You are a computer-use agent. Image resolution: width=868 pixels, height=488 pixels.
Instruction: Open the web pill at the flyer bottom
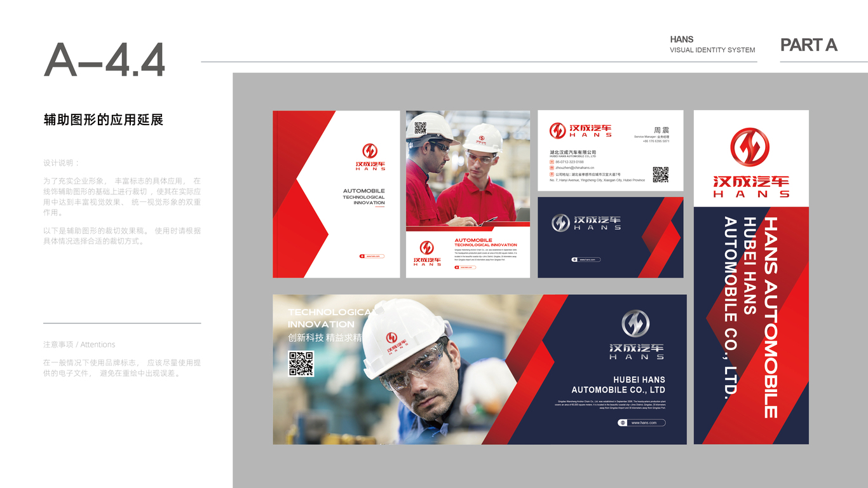click(x=465, y=268)
